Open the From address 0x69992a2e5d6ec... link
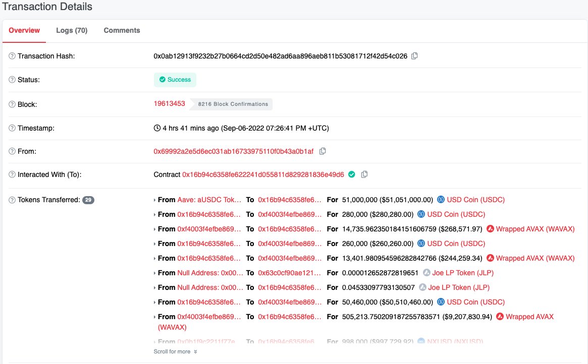Screen dimensions: 588x364 [234, 151]
